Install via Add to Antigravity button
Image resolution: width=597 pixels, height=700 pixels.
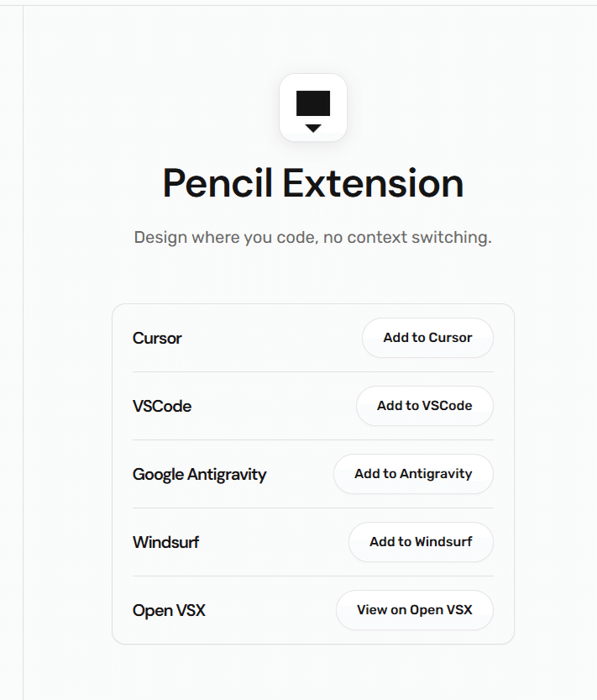coord(413,474)
